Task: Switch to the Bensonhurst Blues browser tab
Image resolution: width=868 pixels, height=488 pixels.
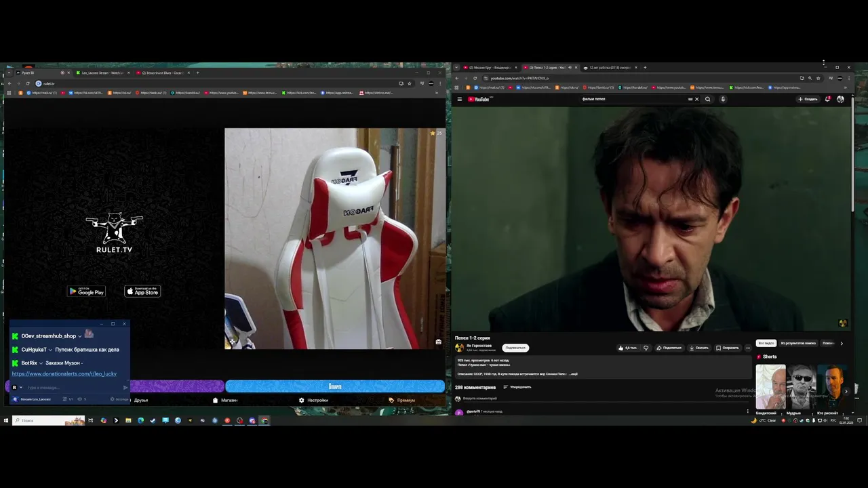Action: [162, 73]
